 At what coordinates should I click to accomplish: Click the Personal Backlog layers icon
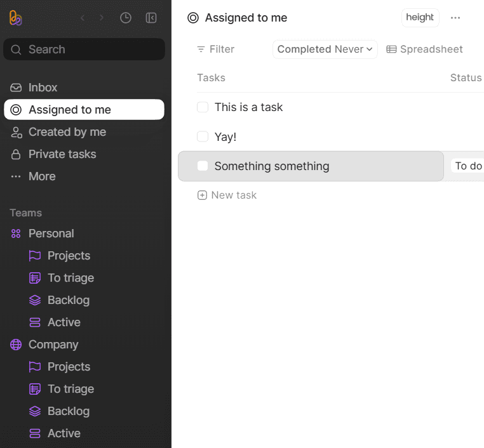tap(35, 300)
